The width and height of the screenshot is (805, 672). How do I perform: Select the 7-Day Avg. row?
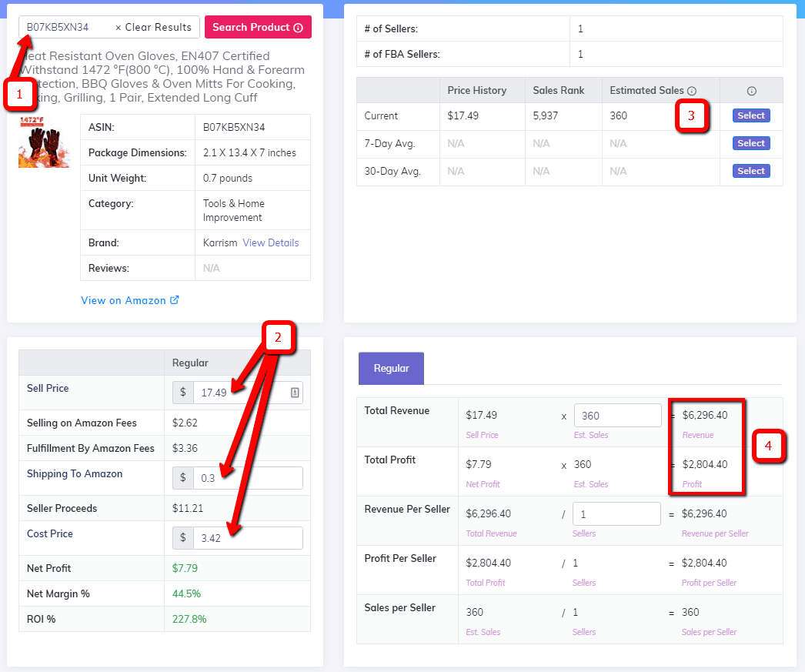coord(750,143)
